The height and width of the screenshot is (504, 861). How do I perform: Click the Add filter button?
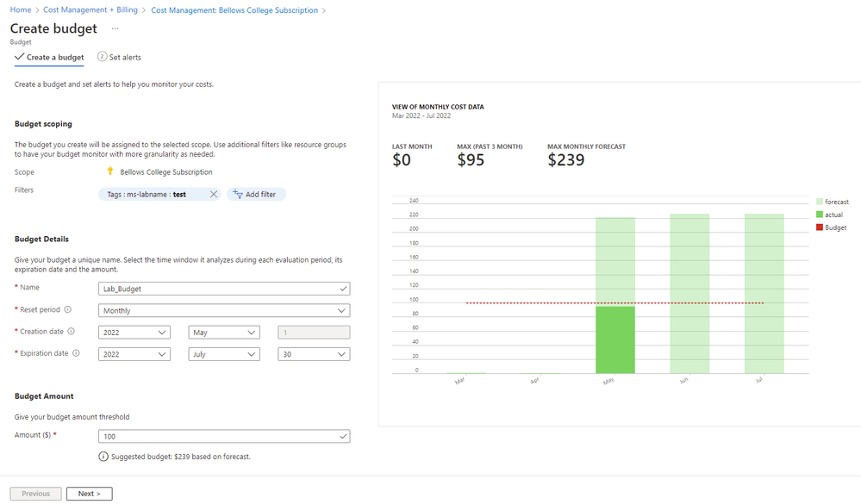pos(256,195)
